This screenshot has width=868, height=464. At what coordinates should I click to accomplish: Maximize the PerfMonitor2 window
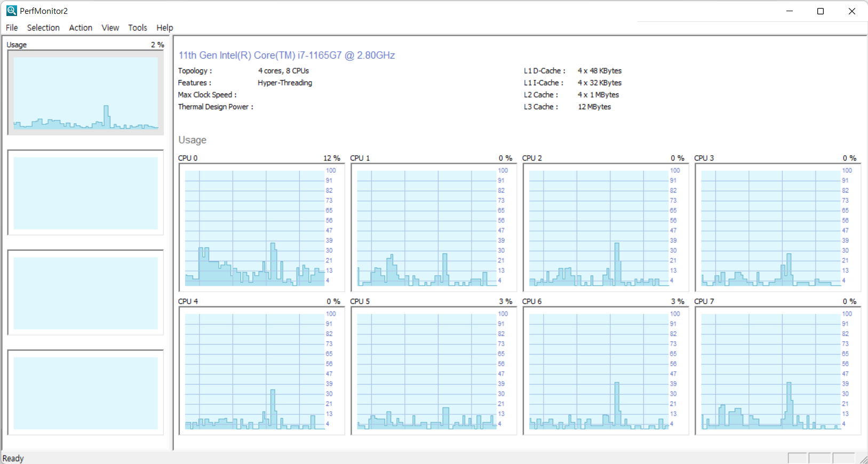click(821, 11)
